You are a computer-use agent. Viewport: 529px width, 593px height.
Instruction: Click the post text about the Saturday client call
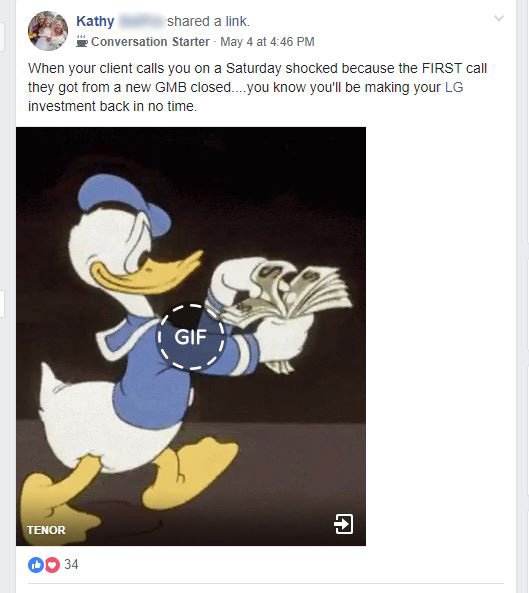pyautogui.click(x=257, y=87)
